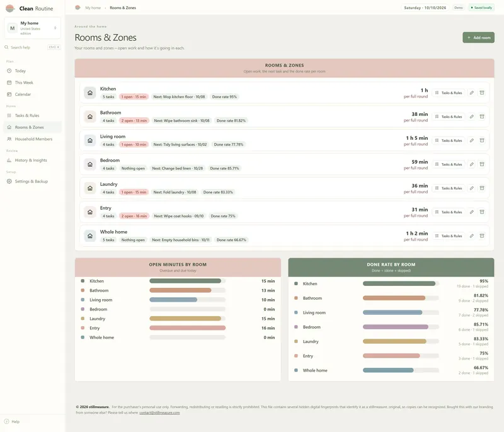Viewport: 504px width, 432px height.
Task: Open Settings & Backup
Action: tap(33, 181)
